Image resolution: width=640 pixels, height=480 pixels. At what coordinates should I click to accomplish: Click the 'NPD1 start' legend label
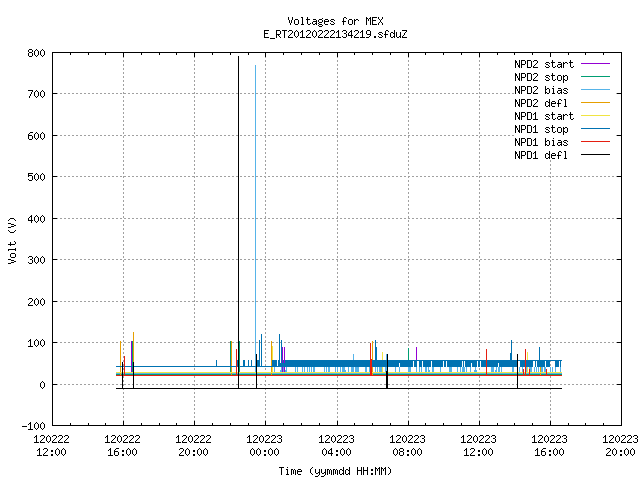tap(544, 116)
